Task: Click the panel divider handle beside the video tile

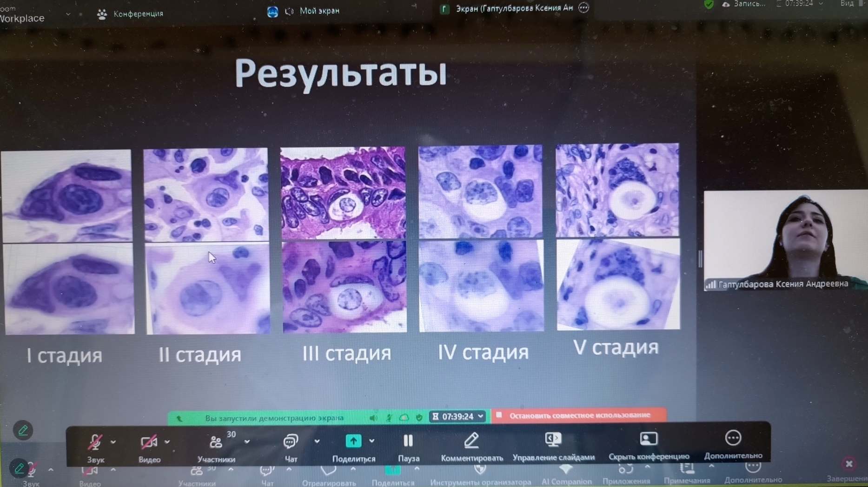Action: [x=700, y=259]
